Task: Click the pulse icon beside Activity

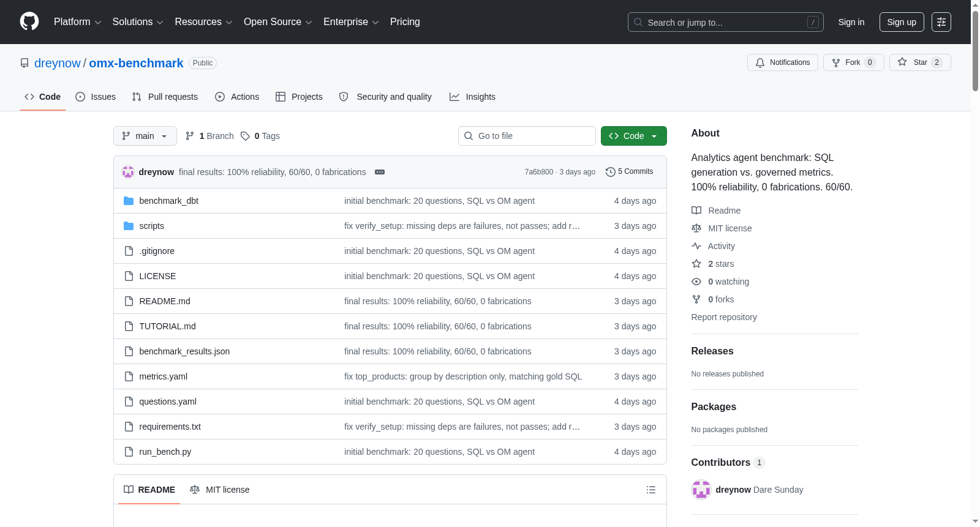Action: 696,246
